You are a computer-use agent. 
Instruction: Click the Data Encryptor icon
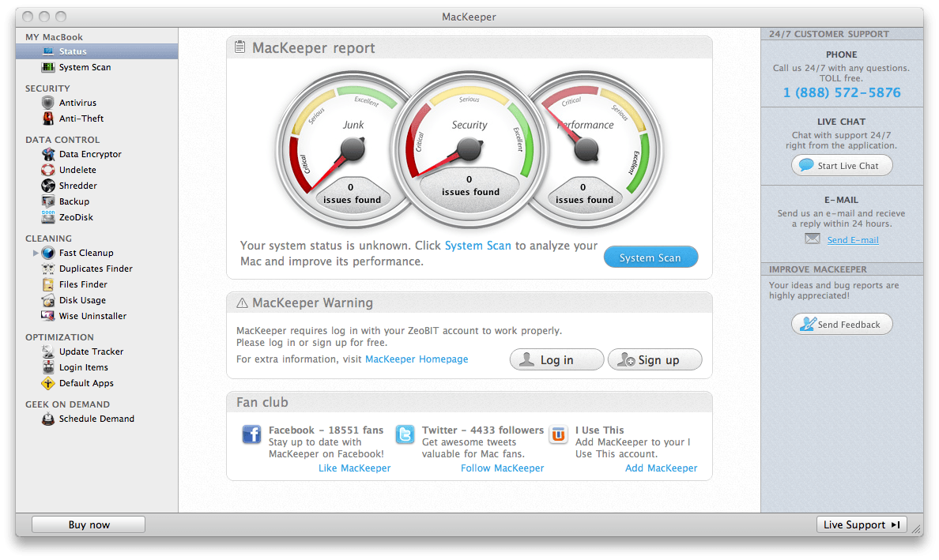tap(48, 154)
